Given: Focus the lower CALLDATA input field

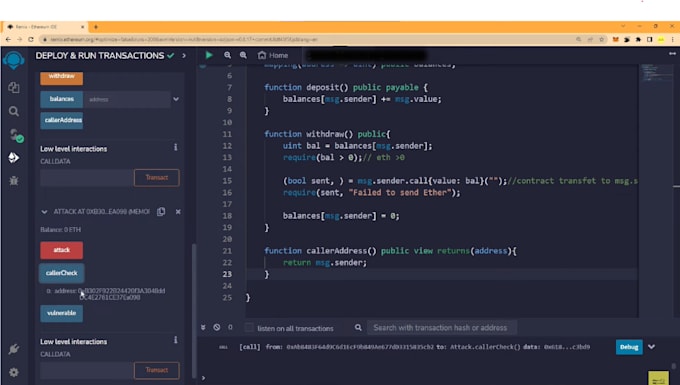Looking at the screenshot, I should pos(87,370).
